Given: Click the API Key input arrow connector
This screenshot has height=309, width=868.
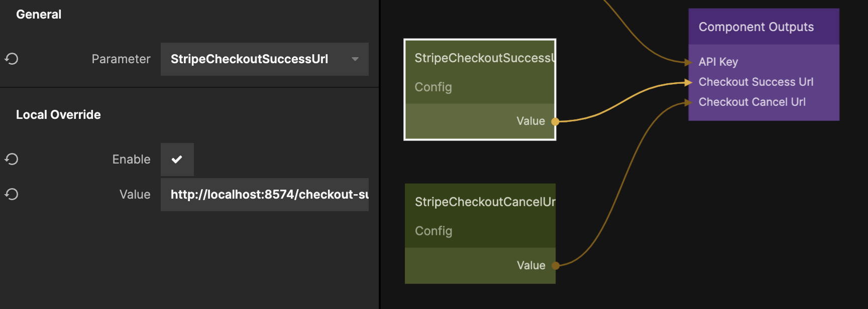Looking at the screenshot, I should 689,62.
